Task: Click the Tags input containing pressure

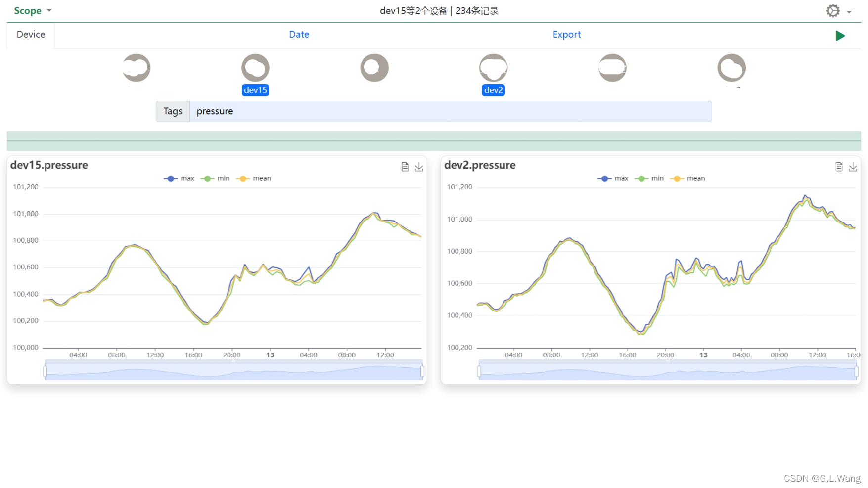Action: (x=451, y=111)
